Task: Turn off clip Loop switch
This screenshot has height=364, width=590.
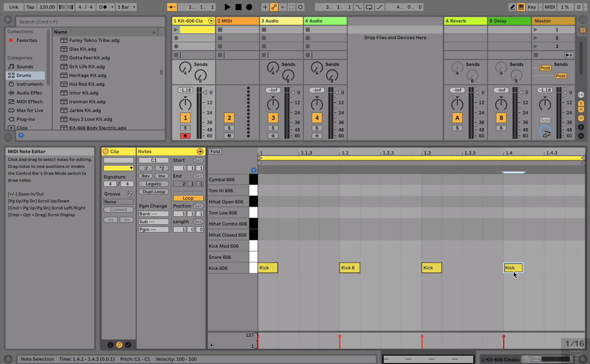Action: (188, 198)
